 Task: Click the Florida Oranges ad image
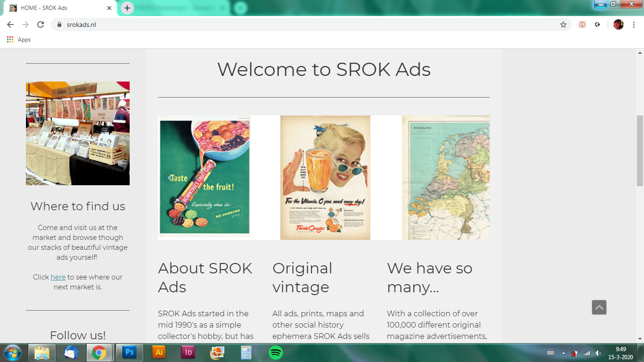pyautogui.click(x=325, y=177)
